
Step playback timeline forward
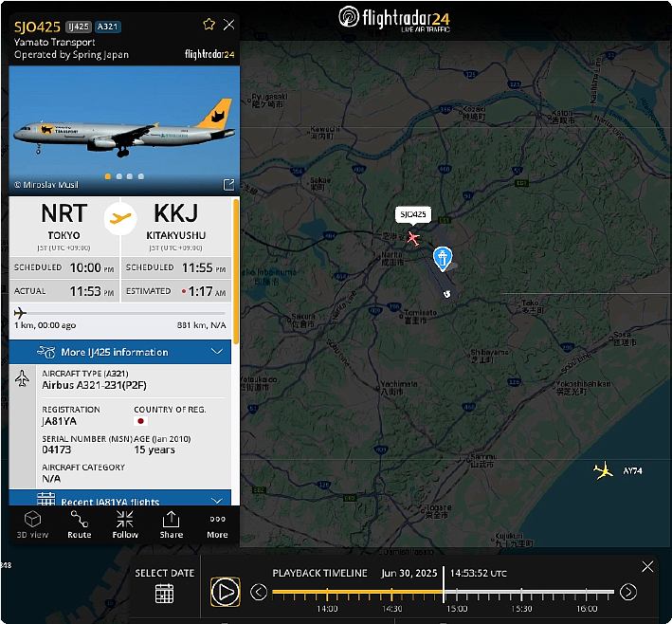point(628,593)
